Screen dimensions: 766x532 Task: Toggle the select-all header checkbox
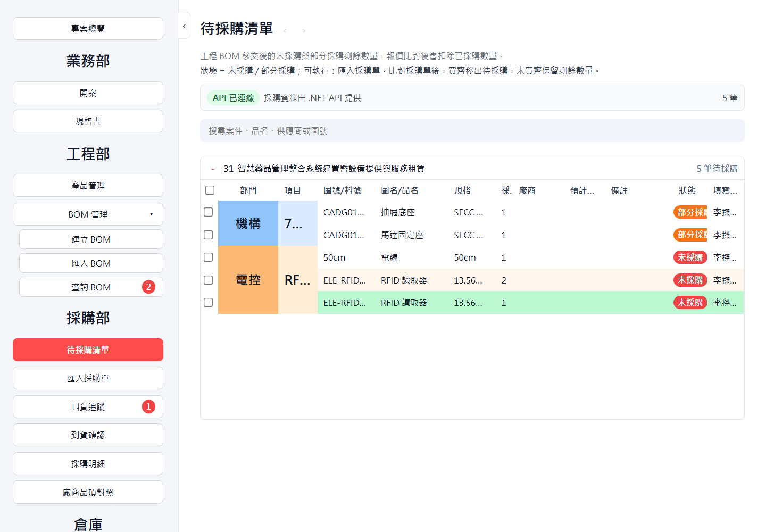click(x=210, y=190)
